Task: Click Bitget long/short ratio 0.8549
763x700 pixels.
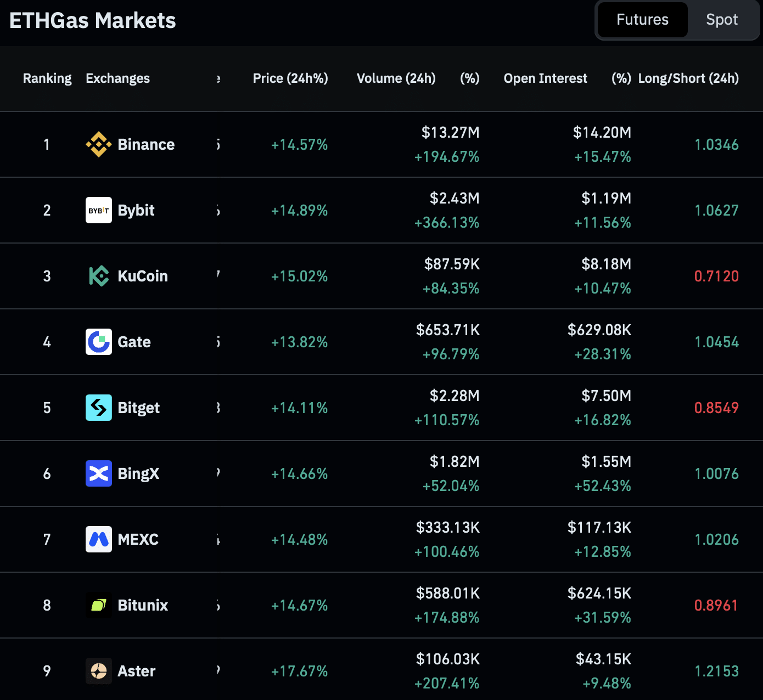Action: tap(716, 408)
